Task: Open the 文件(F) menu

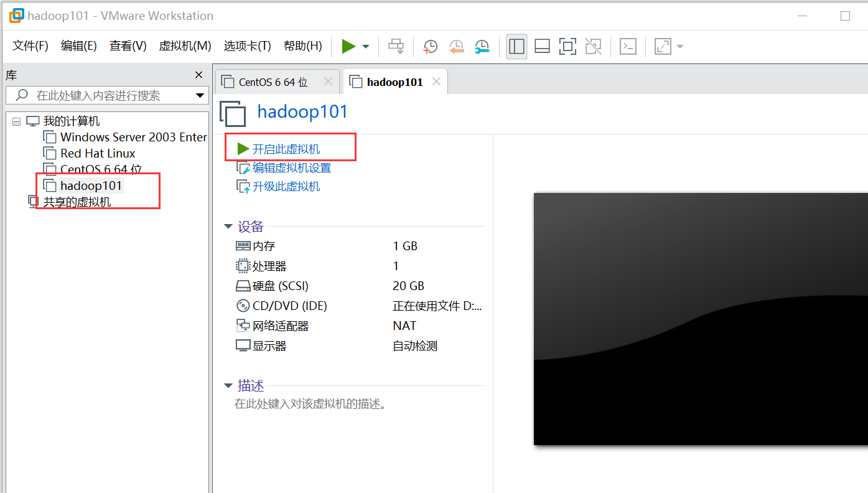Action: pos(30,46)
